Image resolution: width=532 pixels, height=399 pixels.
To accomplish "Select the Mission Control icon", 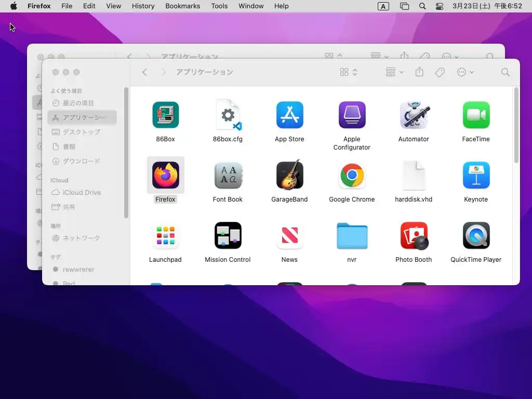I will (228, 235).
